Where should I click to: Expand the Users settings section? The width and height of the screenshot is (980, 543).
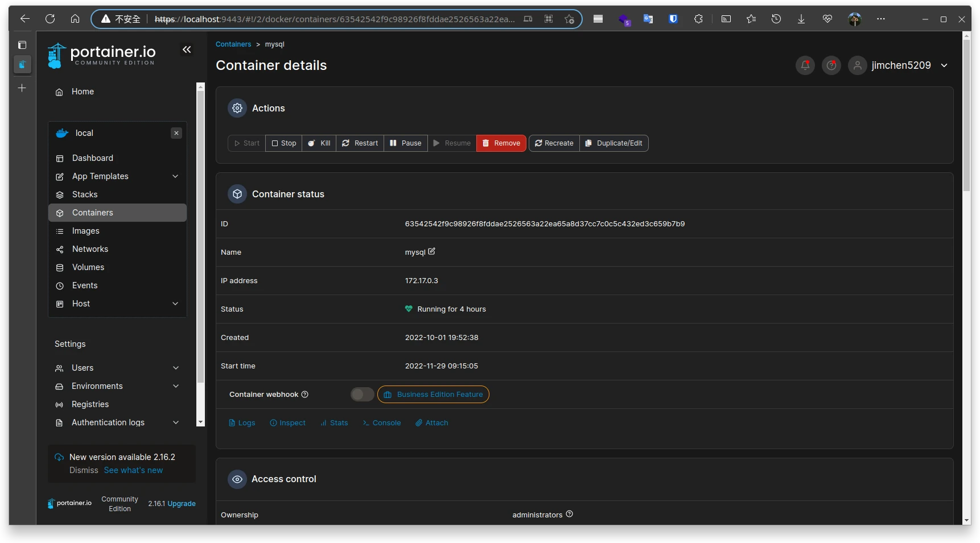point(176,368)
